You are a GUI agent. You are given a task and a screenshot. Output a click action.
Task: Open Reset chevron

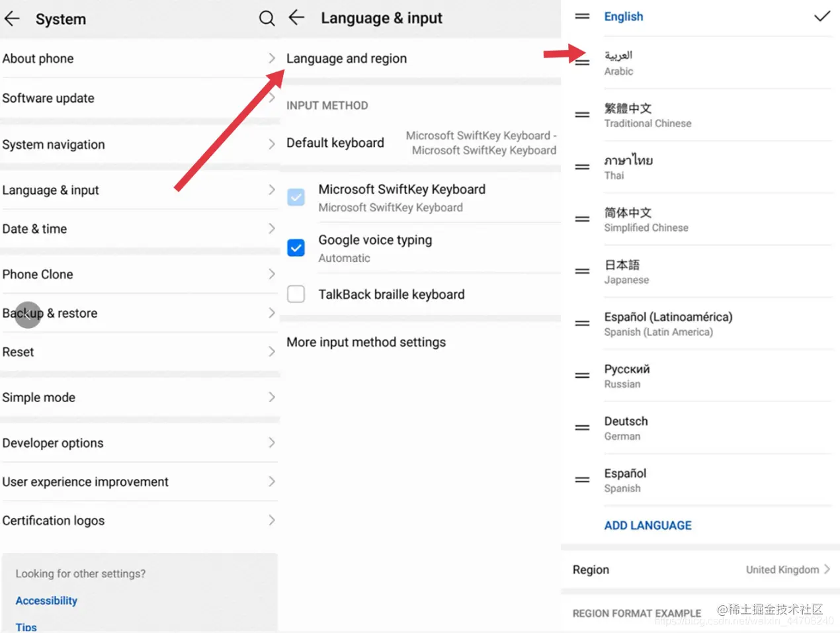pyautogui.click(x=271, y=352)
